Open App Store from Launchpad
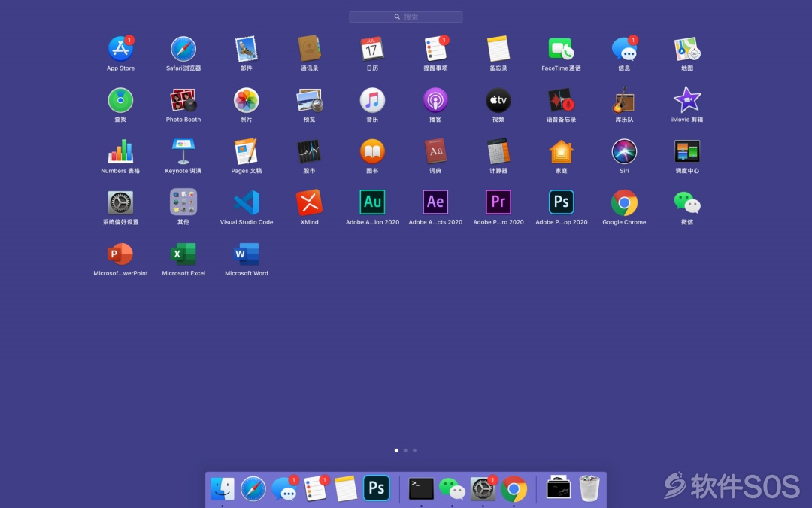 [x=120, y=49]
